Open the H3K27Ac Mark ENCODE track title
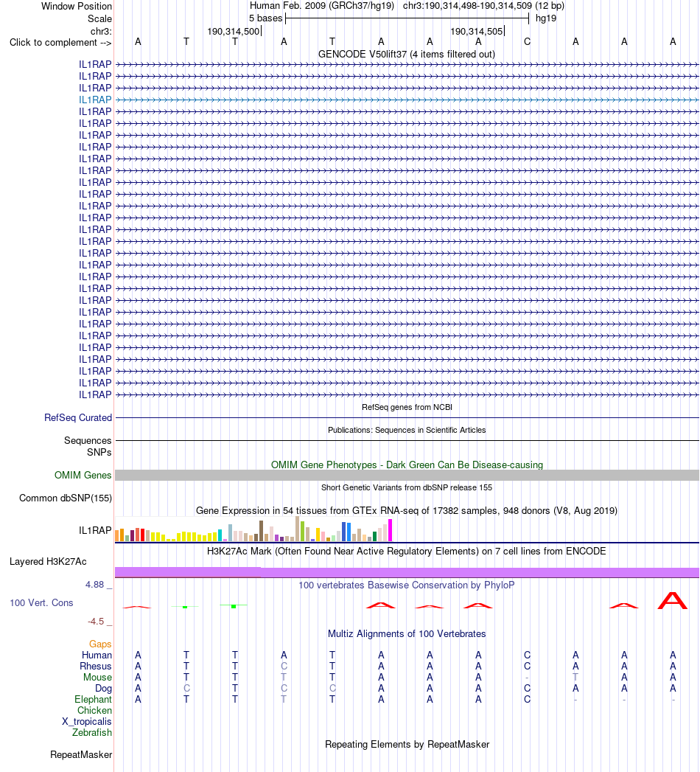Image resolution: width=700 pixels, height=772 pixels. (406, 551)
